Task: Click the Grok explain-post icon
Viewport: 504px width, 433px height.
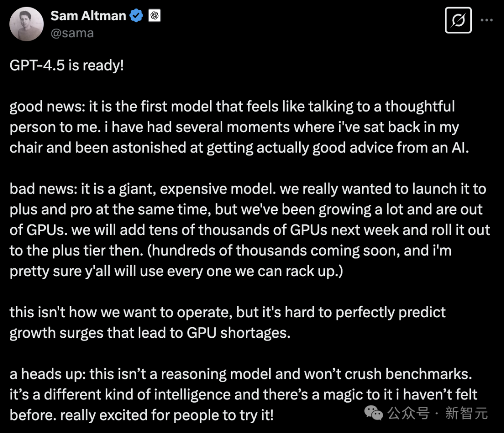Action: tap(458, 20)
